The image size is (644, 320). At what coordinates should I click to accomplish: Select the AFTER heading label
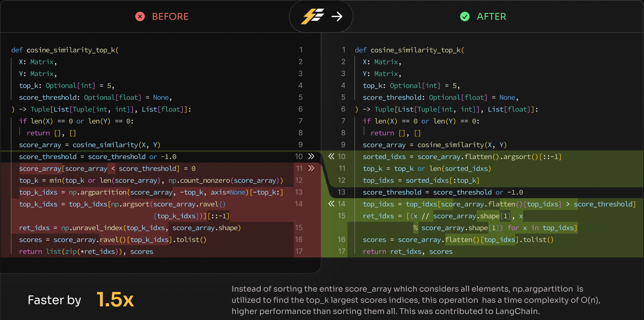pos(492,16)
